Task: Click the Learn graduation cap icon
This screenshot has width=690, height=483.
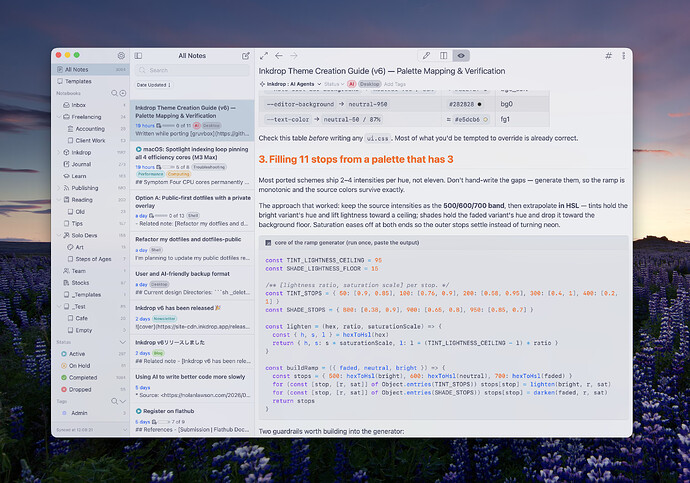Action: point(66,176)
